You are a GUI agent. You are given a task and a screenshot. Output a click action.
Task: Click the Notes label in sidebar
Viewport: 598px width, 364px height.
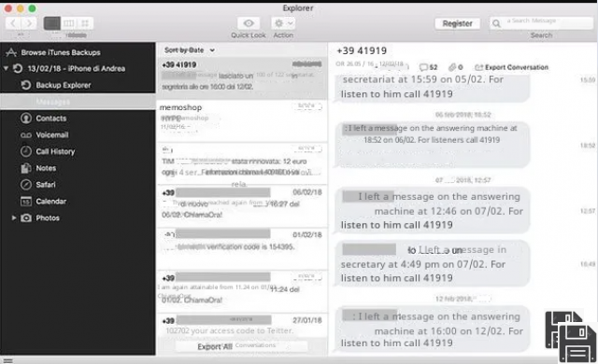point(46,168)
